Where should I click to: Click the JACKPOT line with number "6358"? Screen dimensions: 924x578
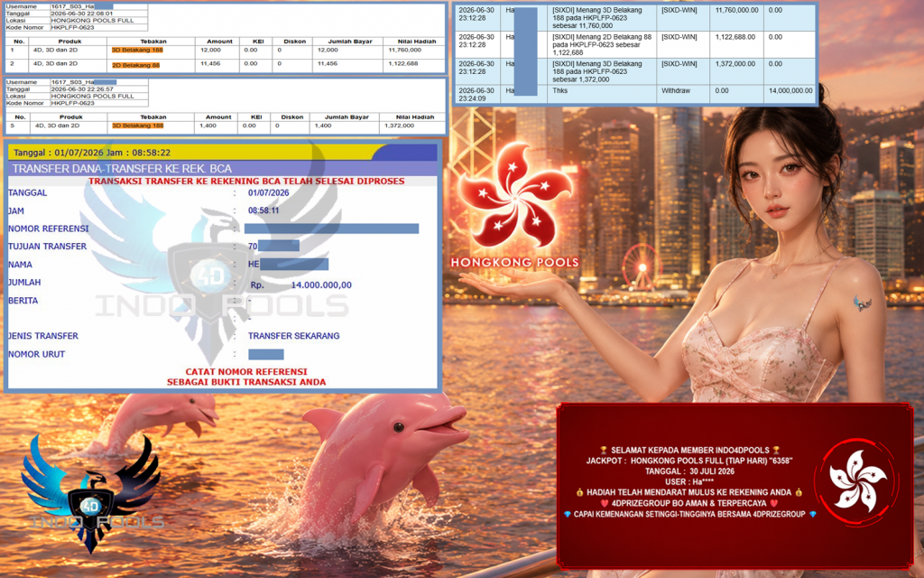click(x=689, y=461)
